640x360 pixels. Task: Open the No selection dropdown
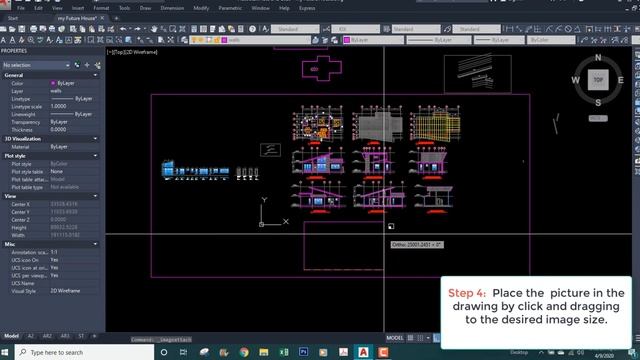point(36,65)
